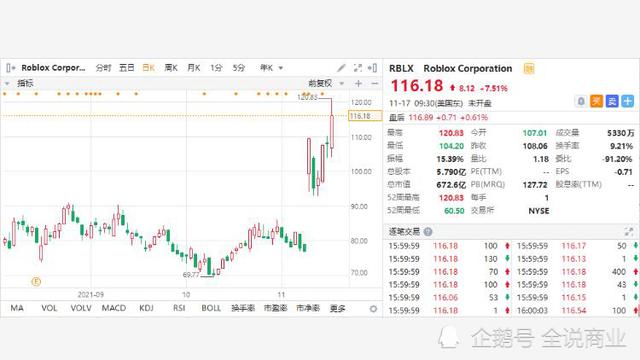Open the drawing pencil tool

pos(341,68)
